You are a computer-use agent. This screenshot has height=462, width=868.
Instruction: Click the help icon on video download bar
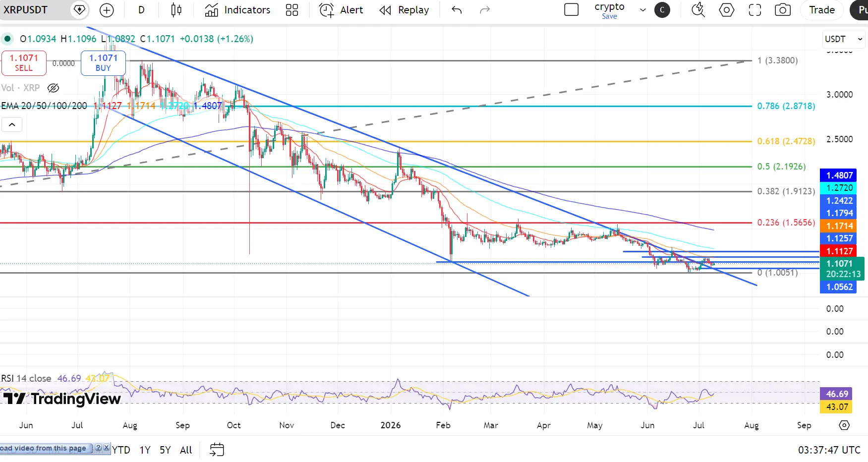(98, 448)
